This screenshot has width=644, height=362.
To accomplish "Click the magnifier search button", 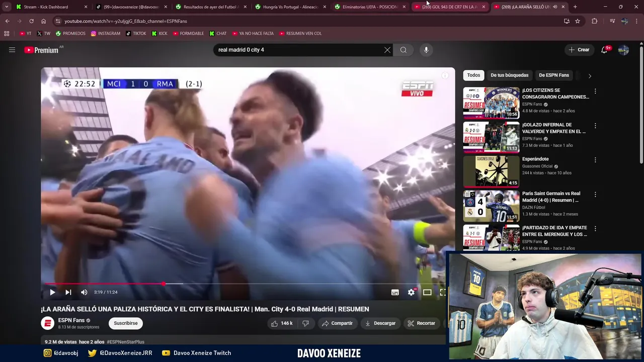I will pyautogui.click(x=404, y=50).
